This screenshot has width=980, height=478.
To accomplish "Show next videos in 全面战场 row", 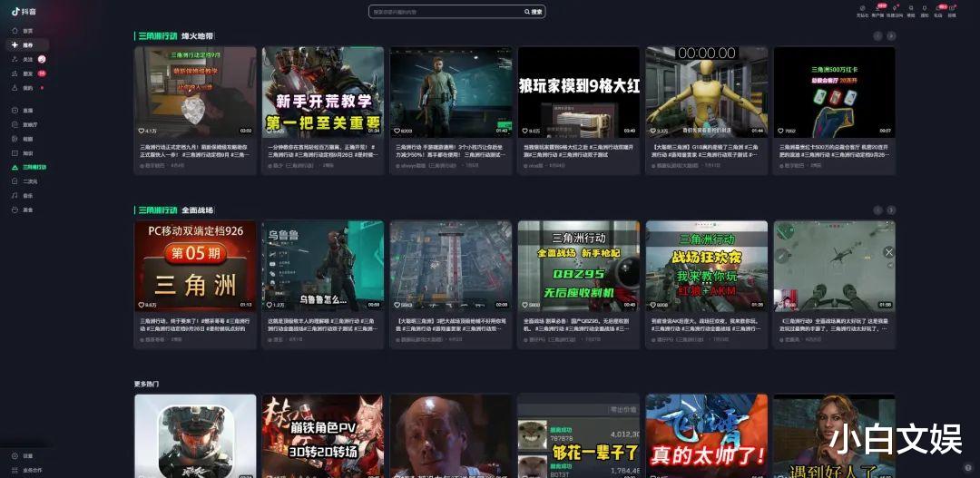I will [x=891, y=210].
